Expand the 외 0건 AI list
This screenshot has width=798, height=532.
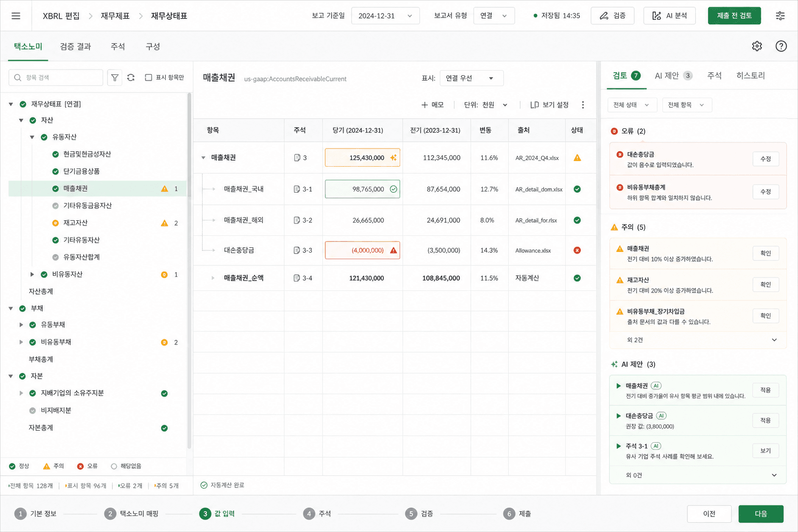[x=774, y=475]
